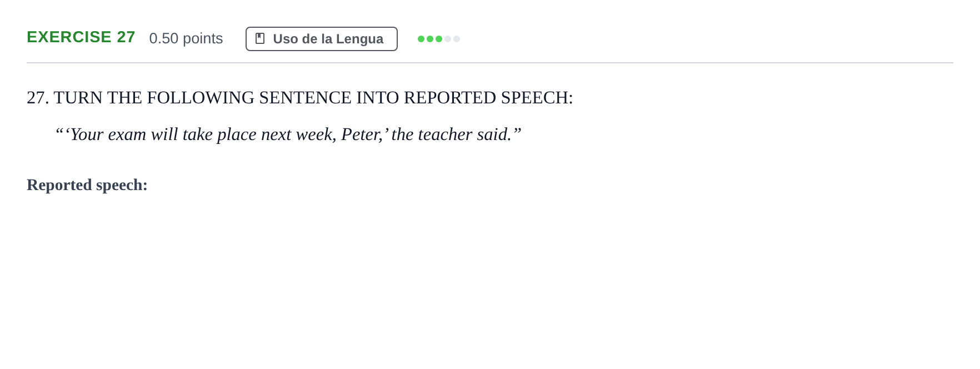980x369 pixels.
Task: Click the divider line under the exercise header
Action: tap(490, 63)
